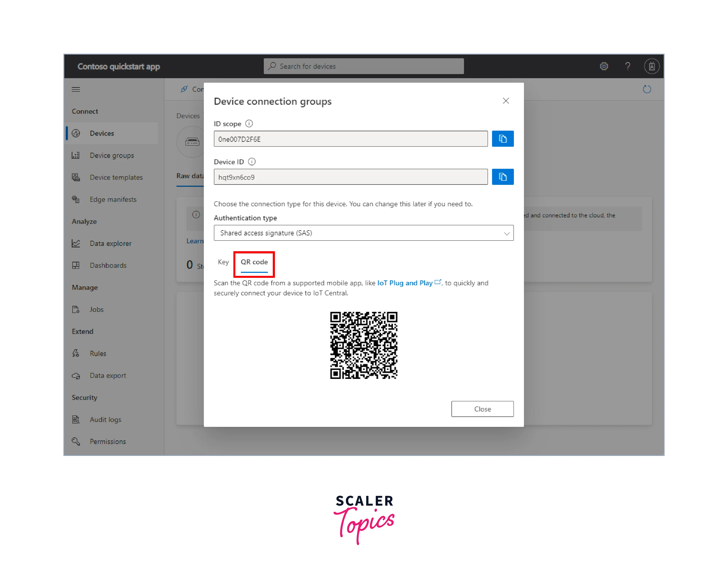Click the QR code image
Viewport: 728px width, 586px height.
pos(364,345)
